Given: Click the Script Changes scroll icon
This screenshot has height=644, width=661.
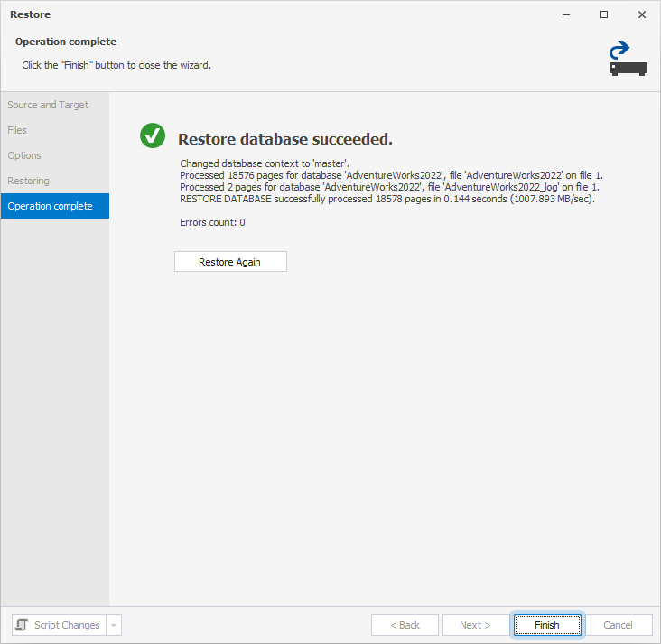Looking at the screenshot, I should tap(22, 625).
